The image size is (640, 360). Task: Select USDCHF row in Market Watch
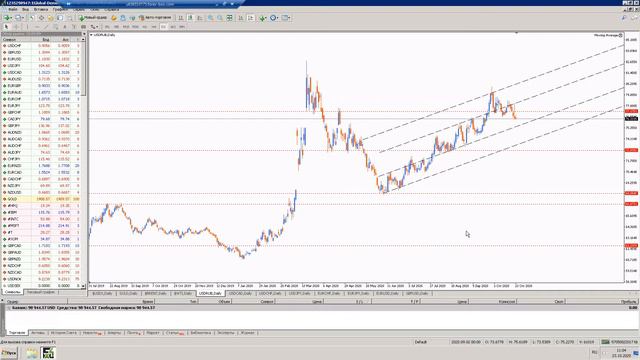41,46
